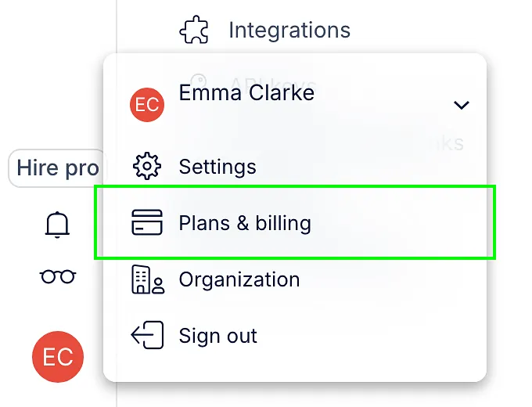Click the Sign out arrow icon
532x407 pixels.
pyautogui.click(x=148, y=335)
